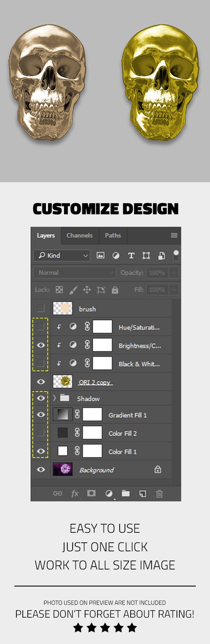Open the Layers panel menu icon
Screen dimensions: 210x644
coord(174,235)
